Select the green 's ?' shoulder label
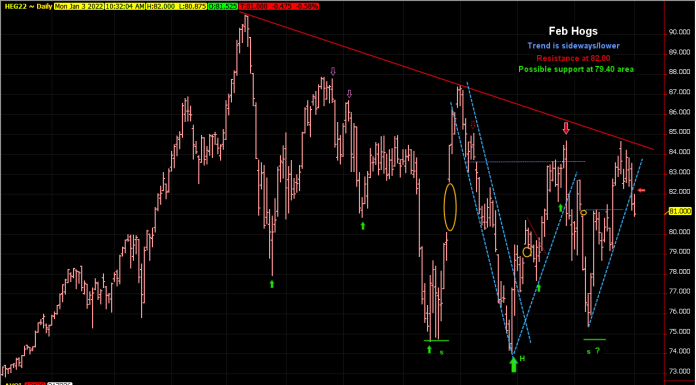The width and height of the screenshot is (696, 385). (593, 351)
